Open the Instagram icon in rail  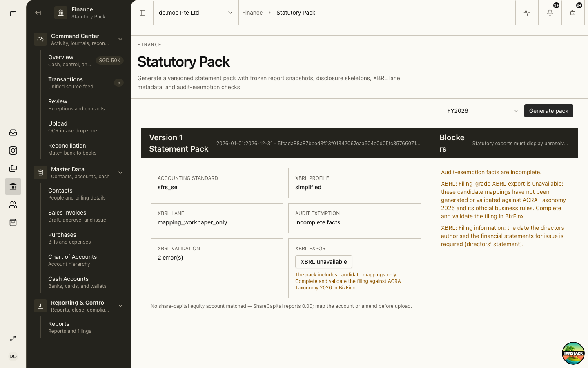13,150
